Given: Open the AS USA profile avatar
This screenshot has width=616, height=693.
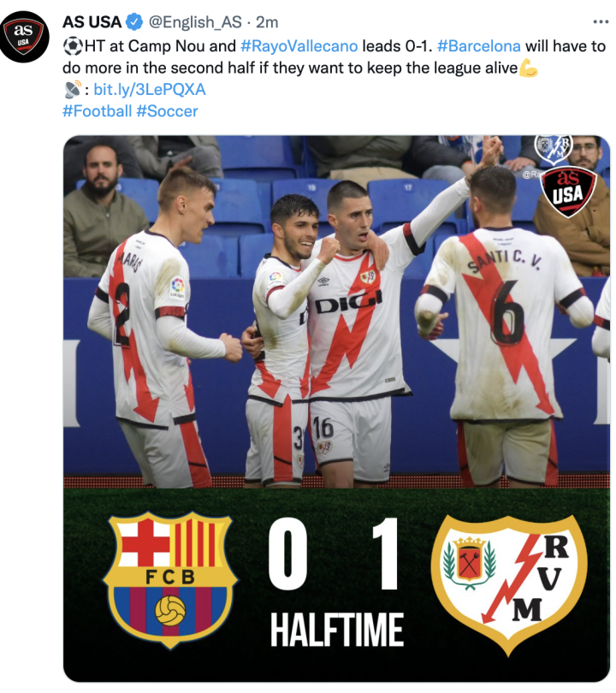Looking at the screenshot, I should pos(24,37).
